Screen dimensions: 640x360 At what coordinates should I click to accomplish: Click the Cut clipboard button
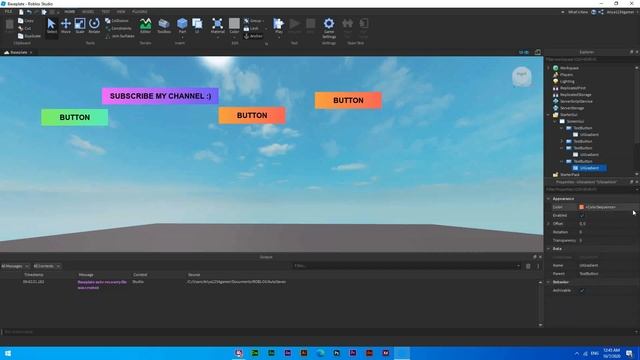24,28
